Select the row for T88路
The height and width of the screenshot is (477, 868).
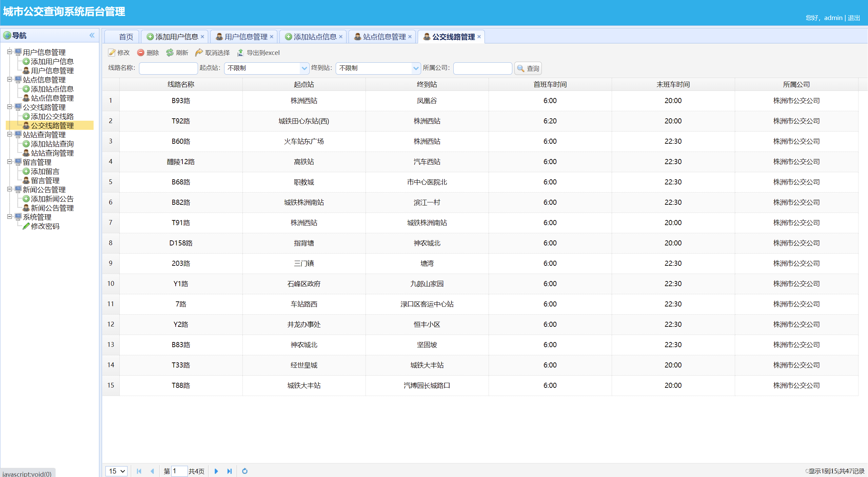point(480,385)
